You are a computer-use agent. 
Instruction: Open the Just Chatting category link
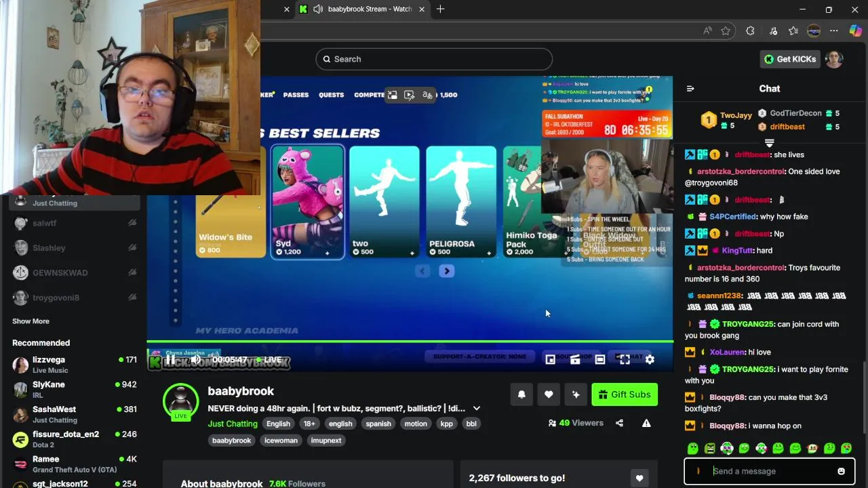(233, 424)
